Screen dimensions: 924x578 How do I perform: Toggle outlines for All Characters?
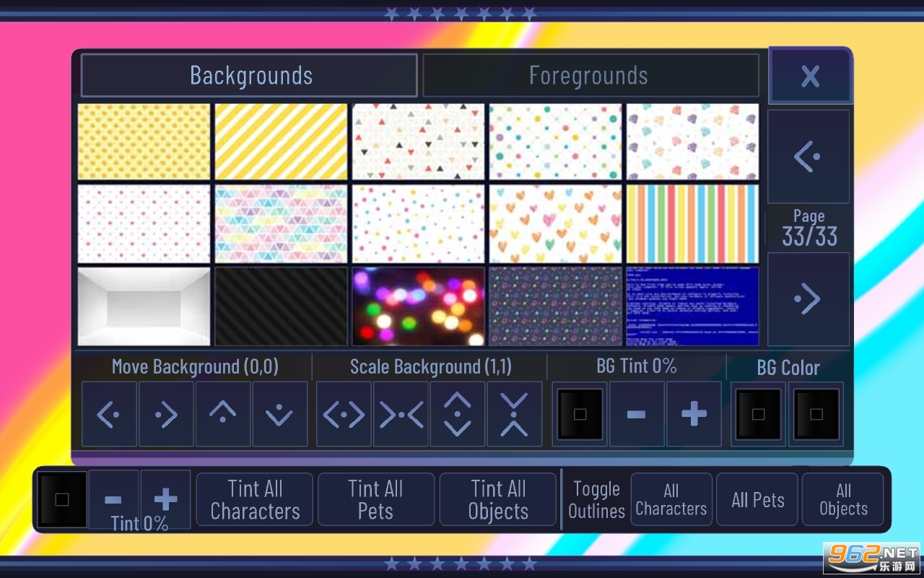(671, 499)
